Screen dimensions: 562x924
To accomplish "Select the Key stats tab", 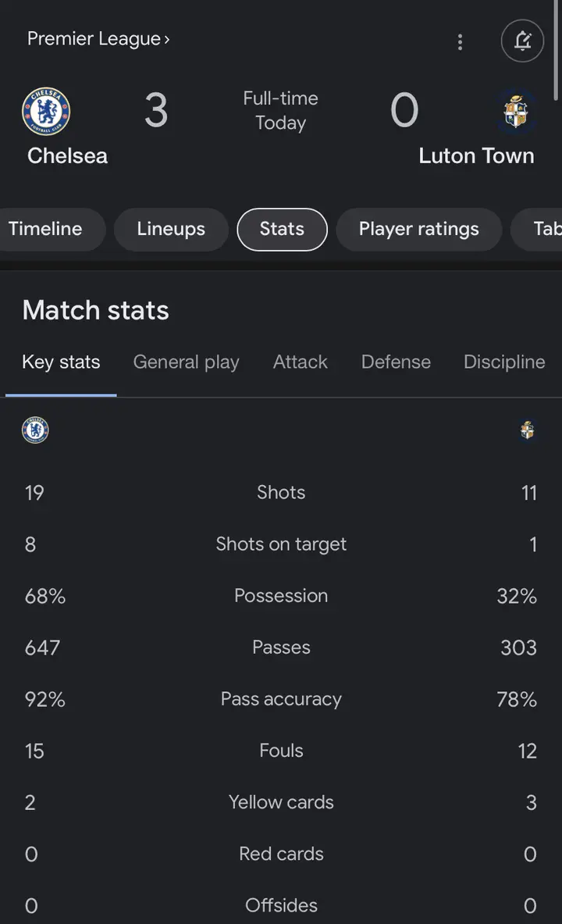I will (61, 362).
